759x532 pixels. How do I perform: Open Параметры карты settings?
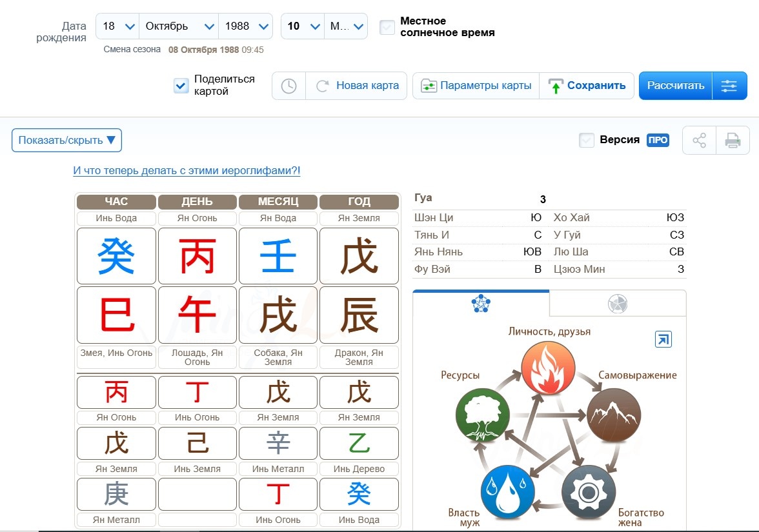tap(476, 86)
